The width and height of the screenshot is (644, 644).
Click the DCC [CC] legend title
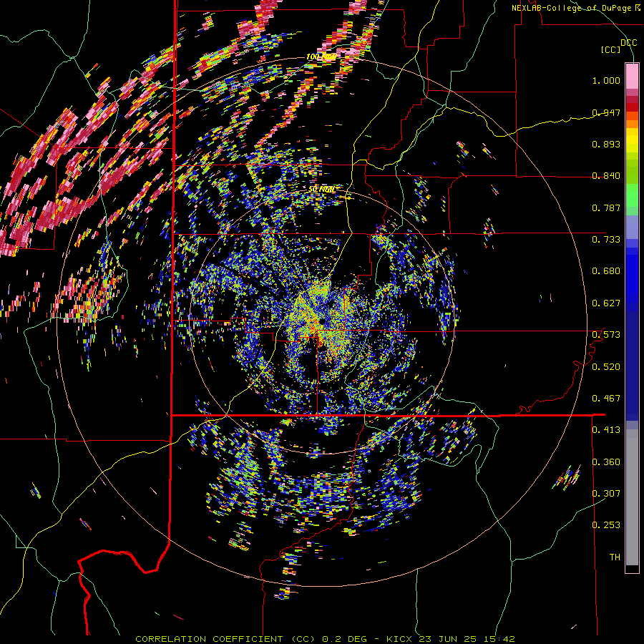[618, 46]
